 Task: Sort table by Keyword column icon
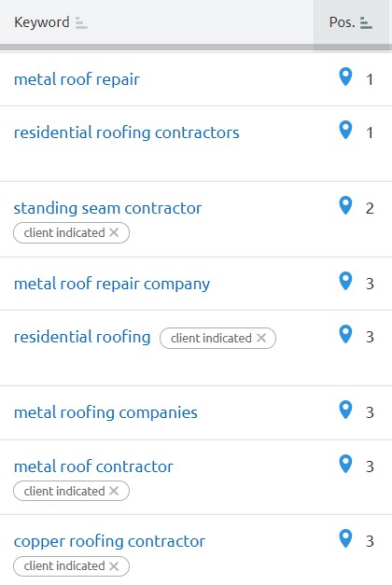click(81, 22)
